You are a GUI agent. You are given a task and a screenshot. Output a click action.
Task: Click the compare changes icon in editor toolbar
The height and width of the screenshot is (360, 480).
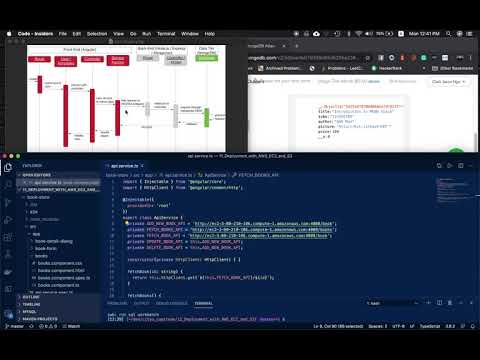pyautogui.click(x=439, y=166)
